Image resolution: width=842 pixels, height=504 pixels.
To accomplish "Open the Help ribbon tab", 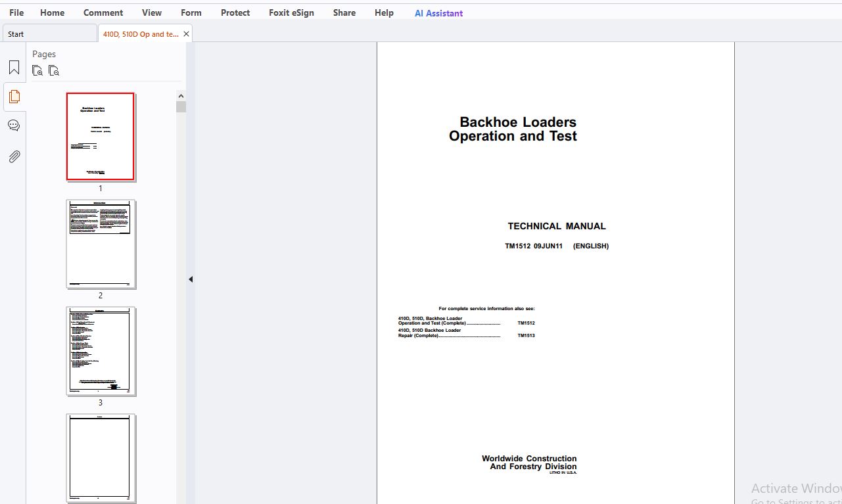I will coord(384,12).
